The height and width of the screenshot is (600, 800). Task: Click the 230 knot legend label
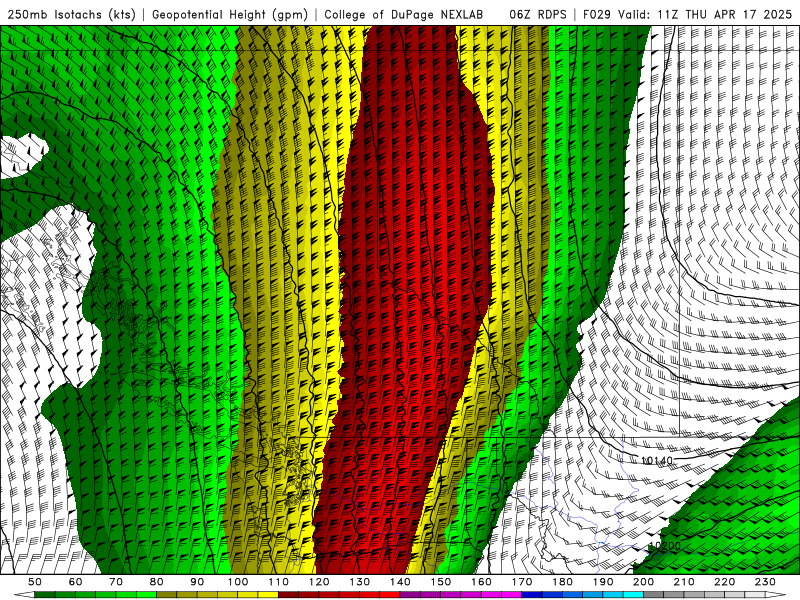pyautogui.click(x=765, y=582)
